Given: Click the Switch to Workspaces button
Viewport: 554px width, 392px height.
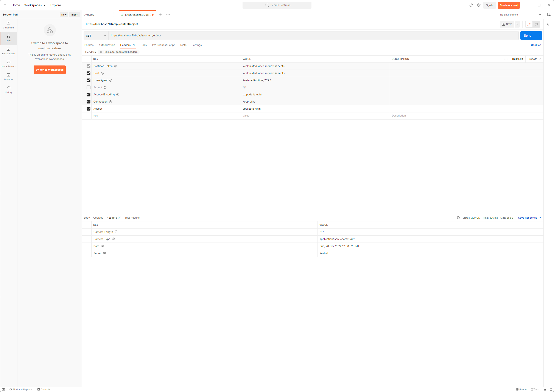Looking at the screenshot, I should click(50, 70).
